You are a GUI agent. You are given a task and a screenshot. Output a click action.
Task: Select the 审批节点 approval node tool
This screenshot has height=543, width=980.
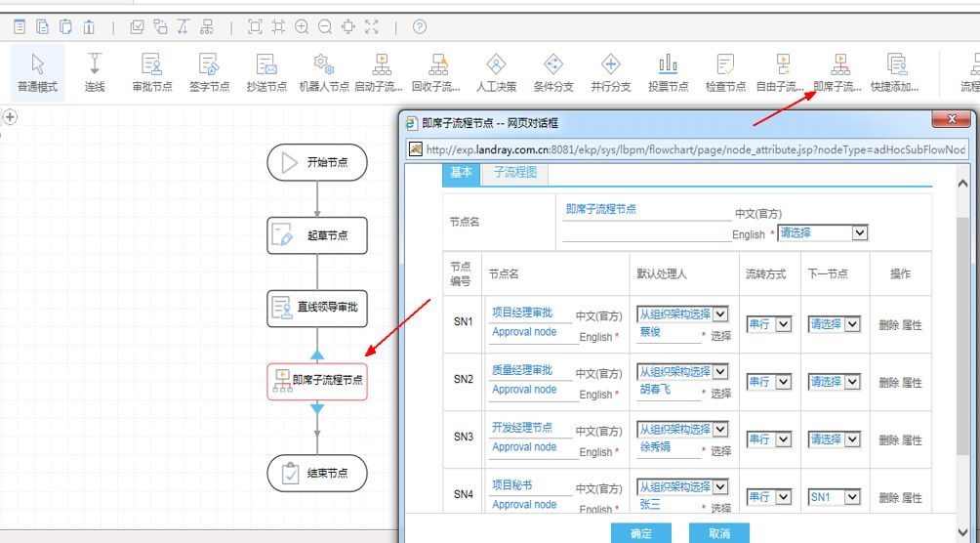tap(151, 73)
